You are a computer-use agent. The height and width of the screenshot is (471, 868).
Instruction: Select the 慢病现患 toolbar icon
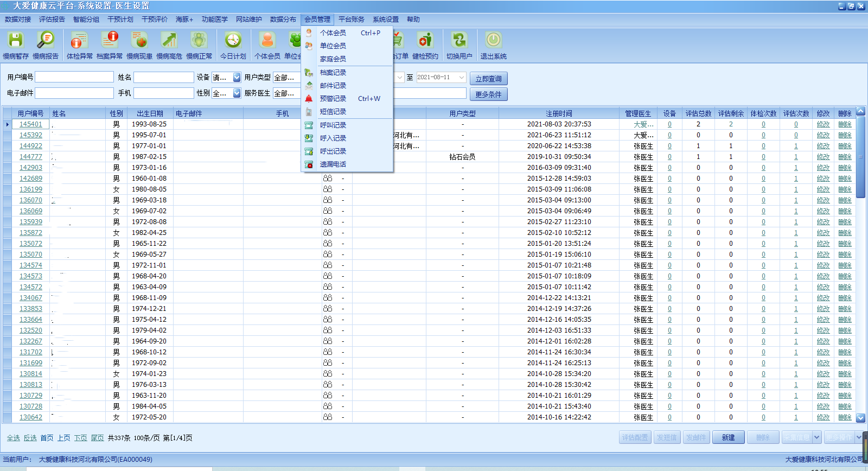(x=139, y=41)
